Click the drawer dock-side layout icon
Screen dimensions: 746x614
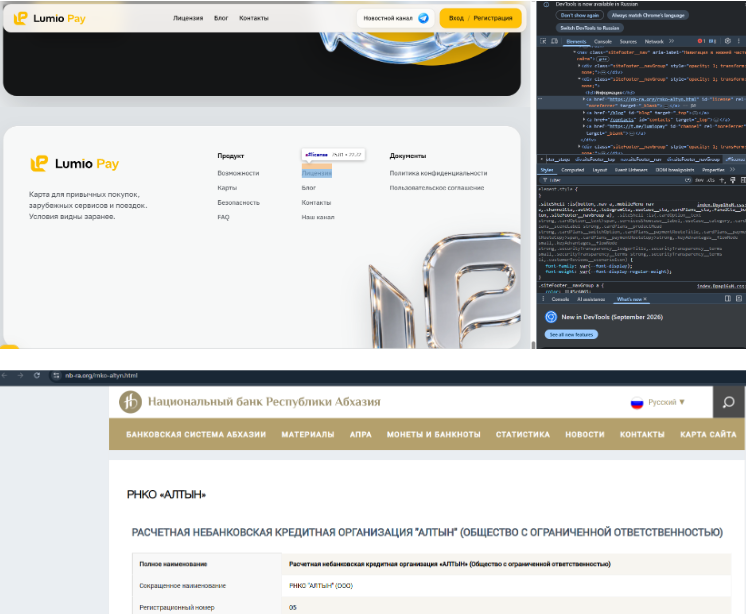727,299
